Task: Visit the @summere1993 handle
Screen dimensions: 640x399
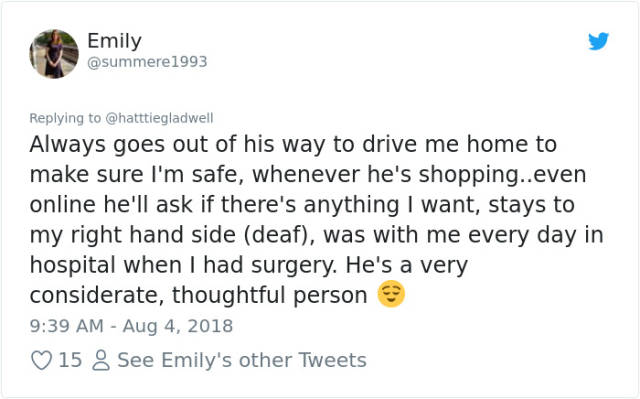Action: (x=147, y=62)
